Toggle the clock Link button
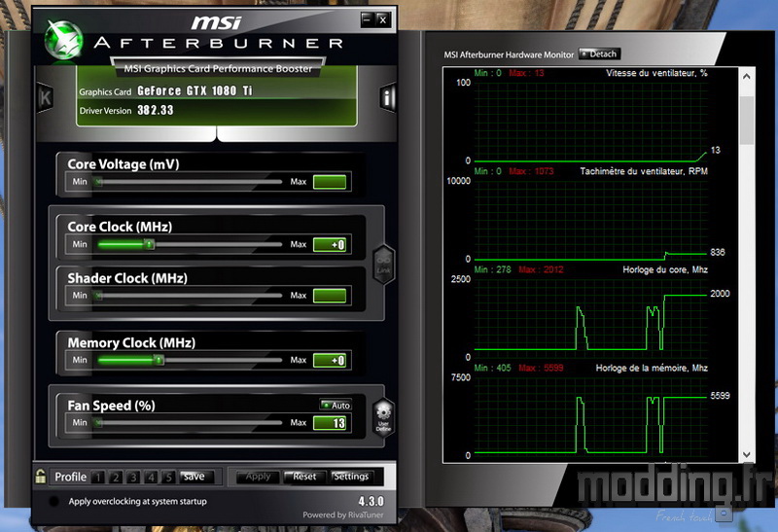The image size is (778, 532). click(383, 264)
